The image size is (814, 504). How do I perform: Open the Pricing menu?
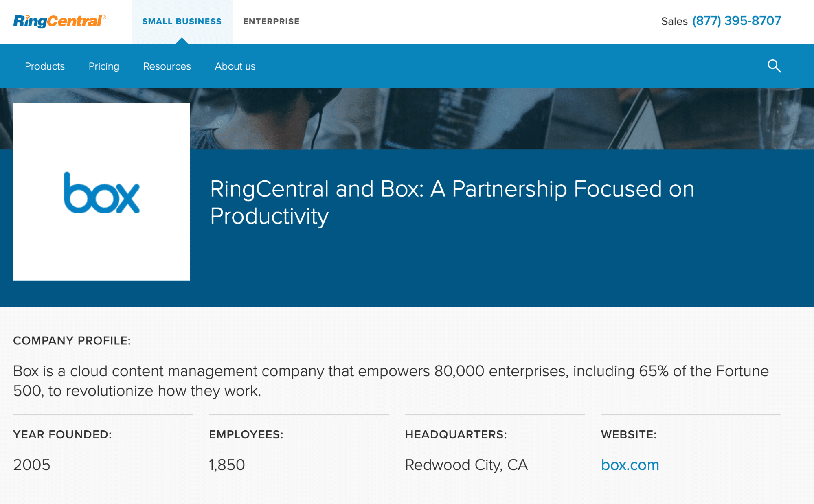pos(104,66)
